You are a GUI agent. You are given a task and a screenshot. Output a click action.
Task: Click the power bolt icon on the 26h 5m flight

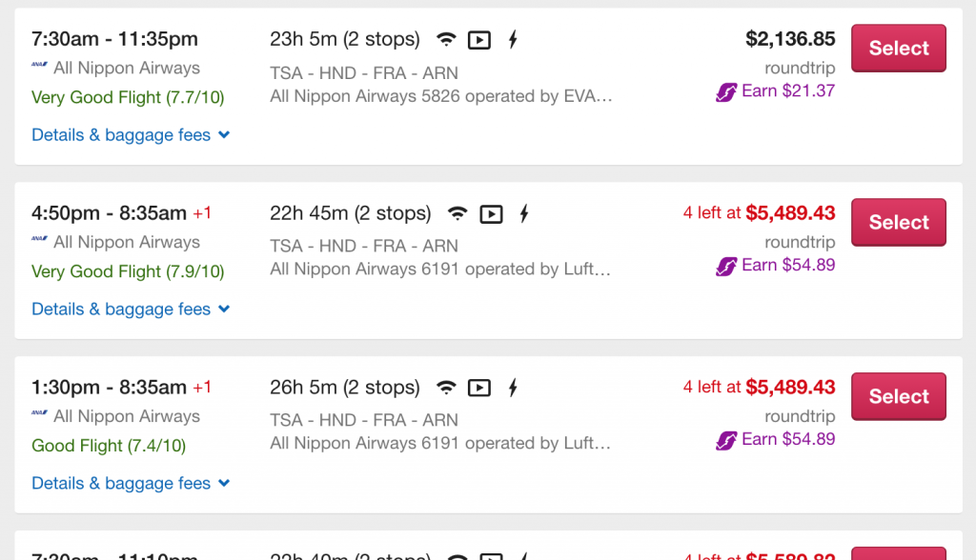click(513, 389)
